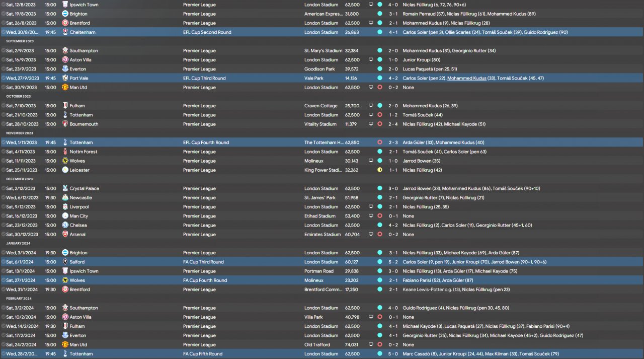
Task: Open the 5 - 0 result on 28/2 Tottenham row
Action: point(393,354)
